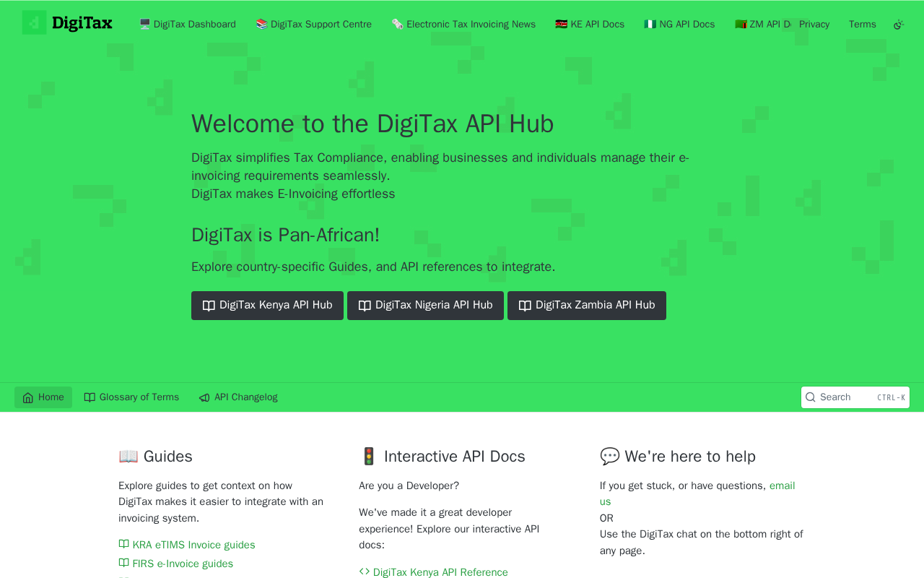This screenshot has width=924, height=578.
Task: Toggle the dark/light theme switch
Action: coord(899,25)
